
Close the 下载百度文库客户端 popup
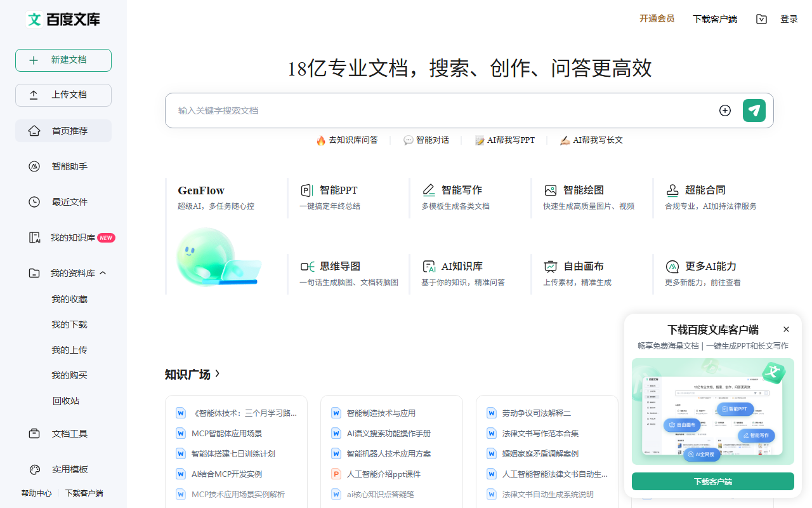(787, 330)
